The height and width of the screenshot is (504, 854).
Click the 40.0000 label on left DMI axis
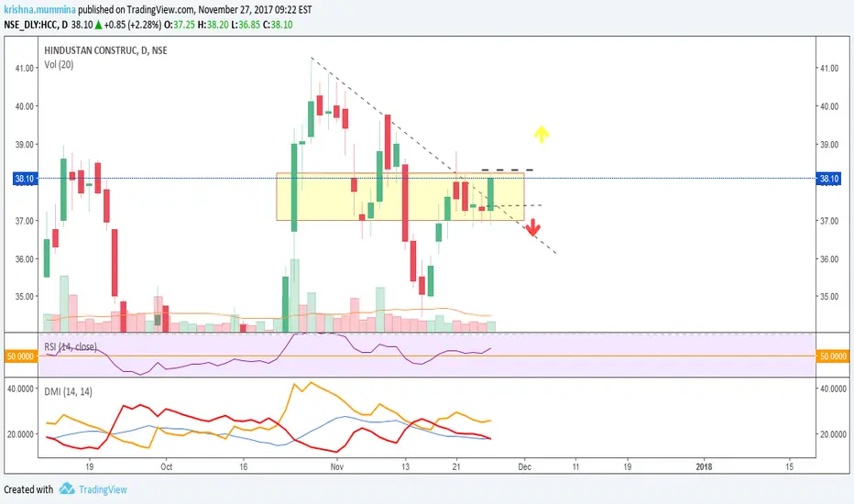point(20,389)
